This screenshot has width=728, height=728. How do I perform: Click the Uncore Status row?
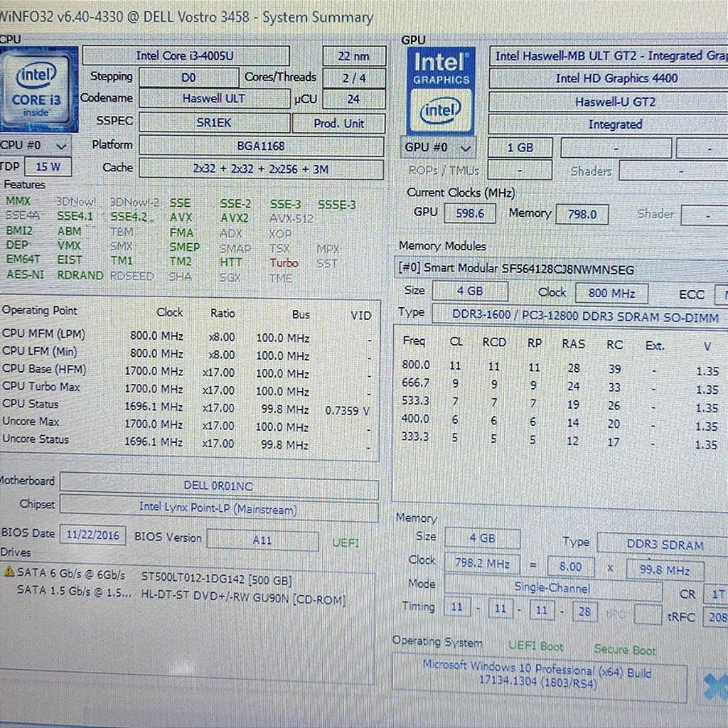187,441
